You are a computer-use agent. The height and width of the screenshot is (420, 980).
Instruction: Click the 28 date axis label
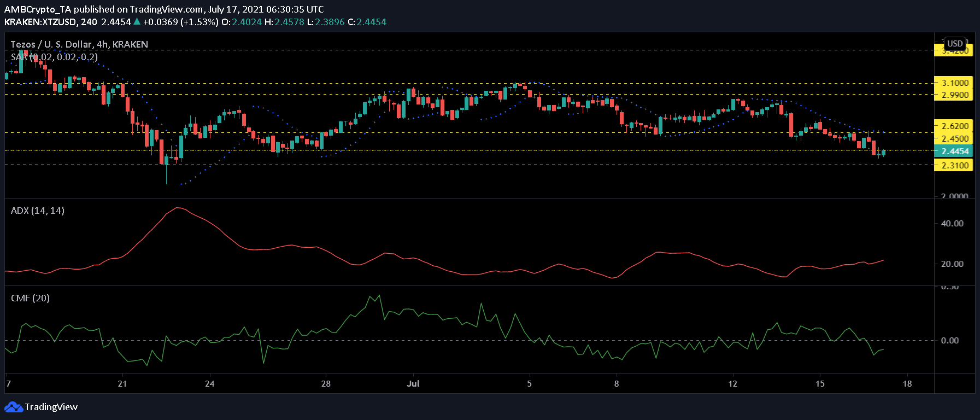pos(326,383)
